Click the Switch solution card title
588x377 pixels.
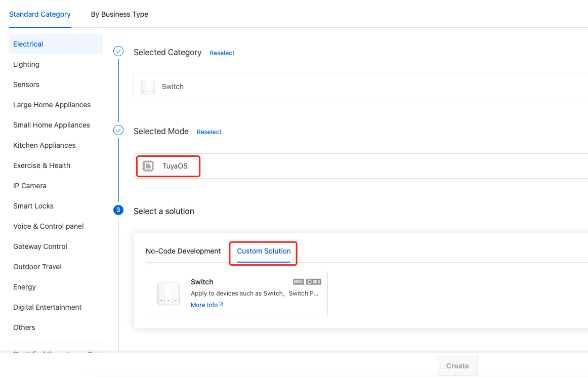pyautogui.click(x=202, y=282)
